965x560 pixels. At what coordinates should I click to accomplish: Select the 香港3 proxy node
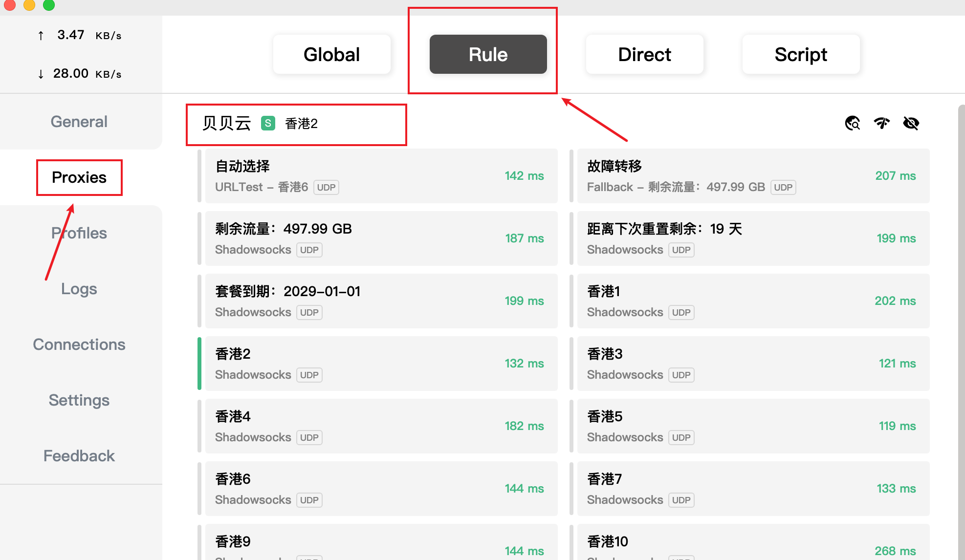[x=753, y=364]
